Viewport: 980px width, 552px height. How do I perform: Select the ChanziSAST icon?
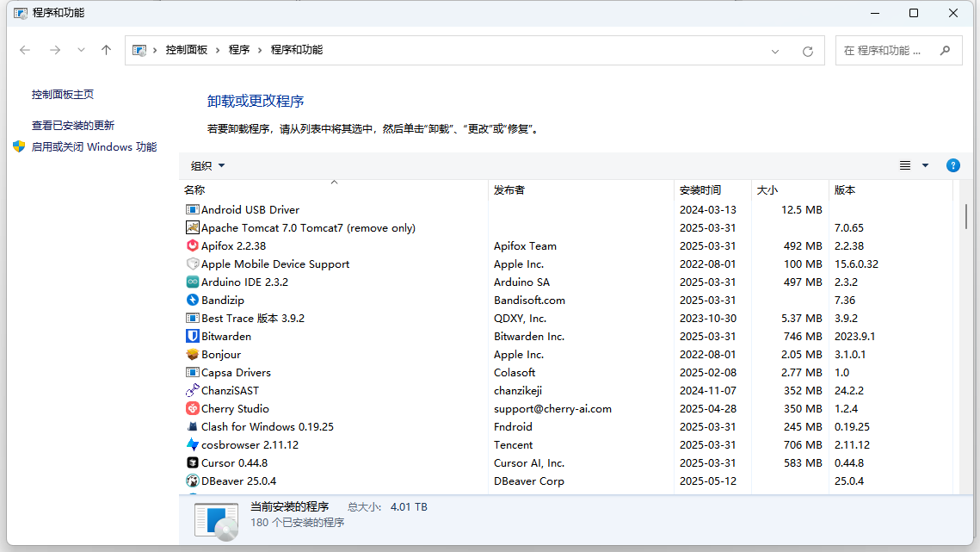(193, 390)
